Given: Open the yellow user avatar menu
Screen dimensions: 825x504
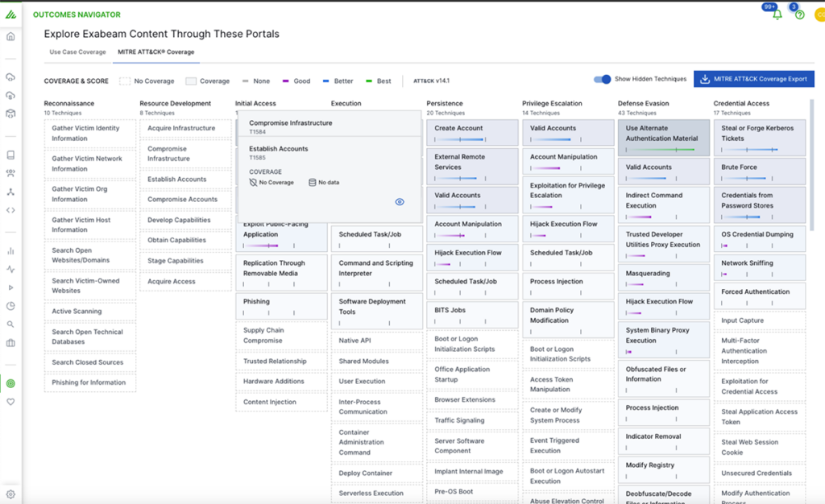Looking at the screenshot, I should coord(819,14).
